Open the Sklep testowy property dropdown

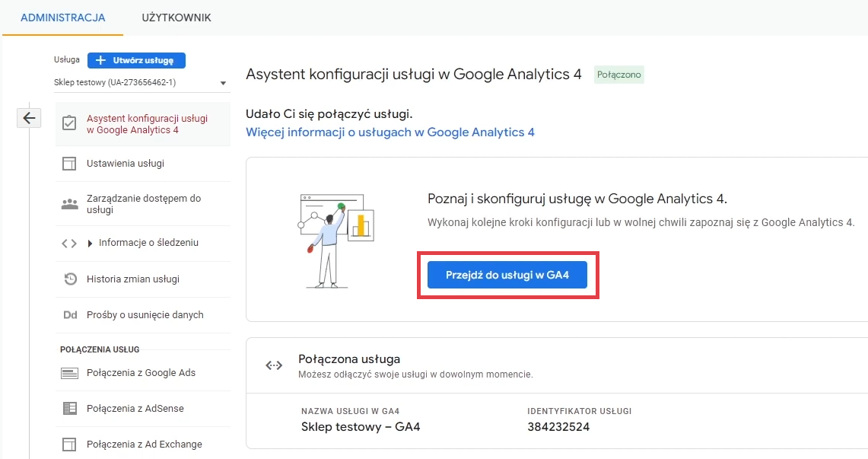click(141, 82)
